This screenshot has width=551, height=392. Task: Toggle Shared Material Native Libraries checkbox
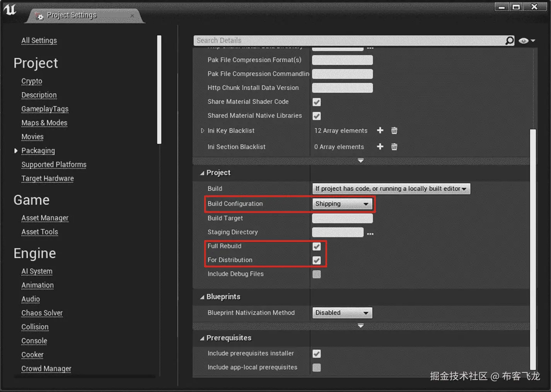point(317,116)
